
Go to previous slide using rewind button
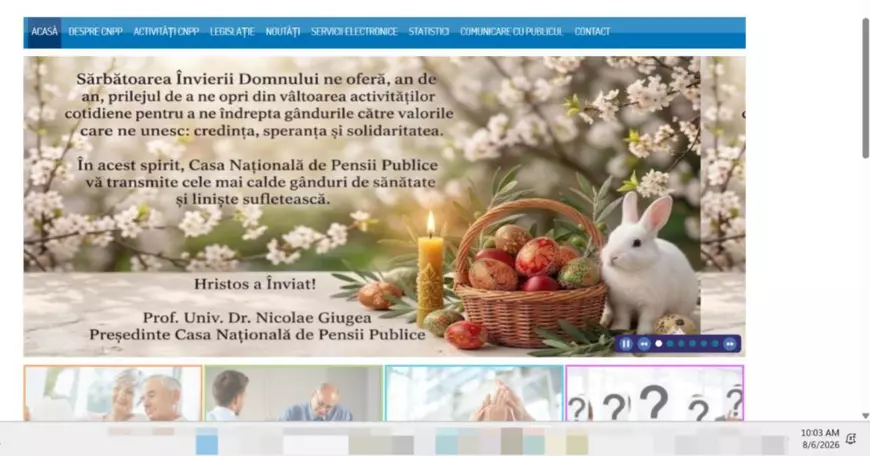(644, 344)
